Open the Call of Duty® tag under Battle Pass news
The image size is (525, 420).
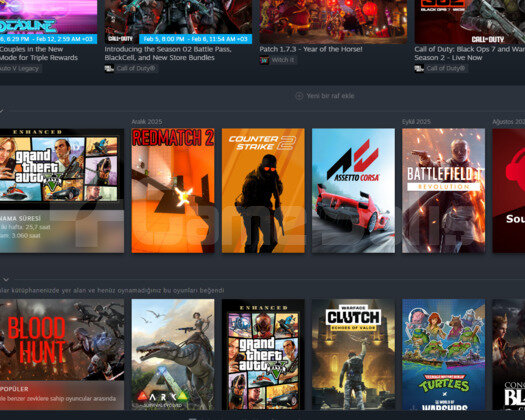[x=136, y=68]
